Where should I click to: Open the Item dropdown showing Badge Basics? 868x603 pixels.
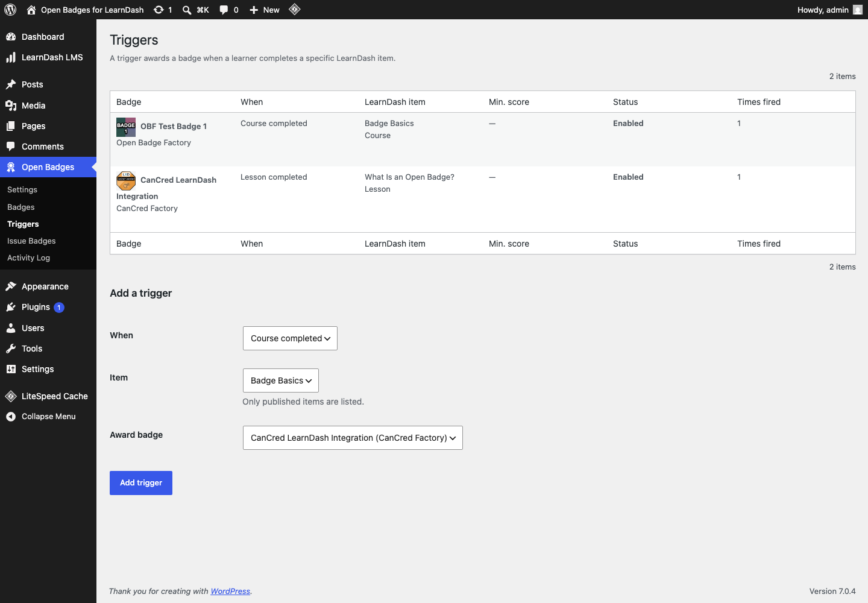click(281, 380)
